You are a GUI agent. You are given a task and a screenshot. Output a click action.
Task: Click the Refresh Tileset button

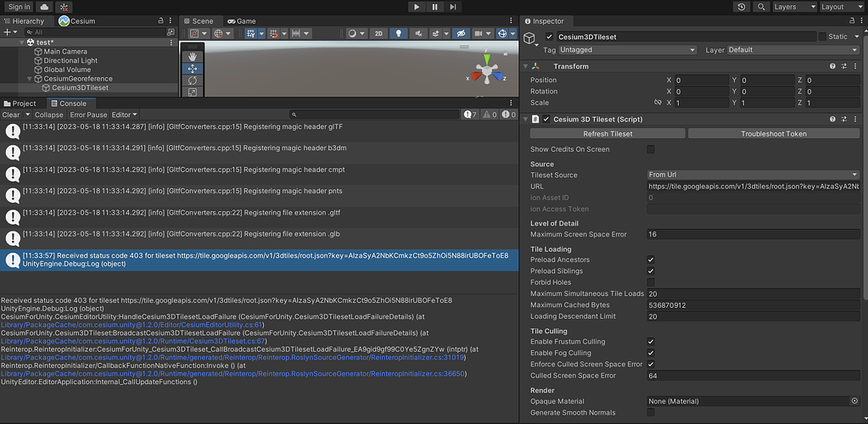(608, 134)
